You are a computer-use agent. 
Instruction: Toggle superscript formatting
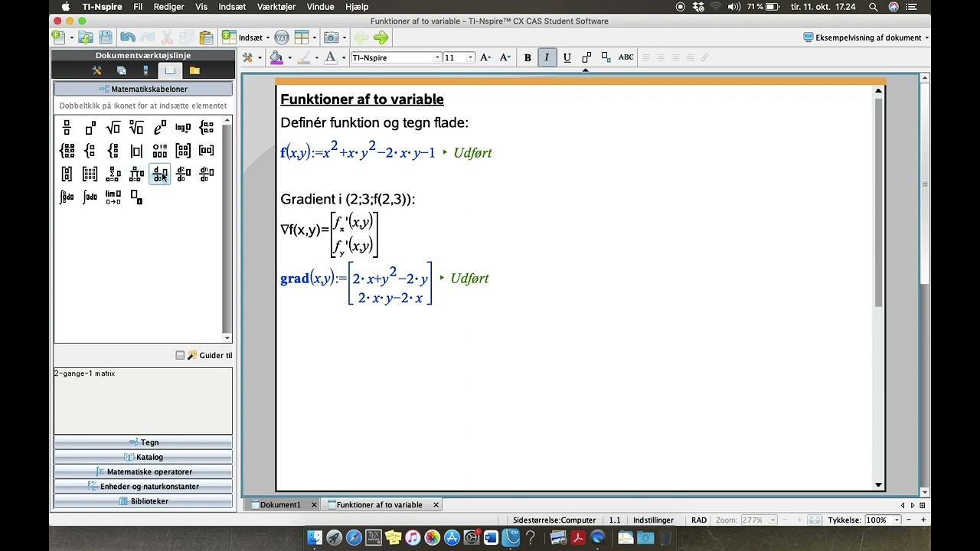586,57
